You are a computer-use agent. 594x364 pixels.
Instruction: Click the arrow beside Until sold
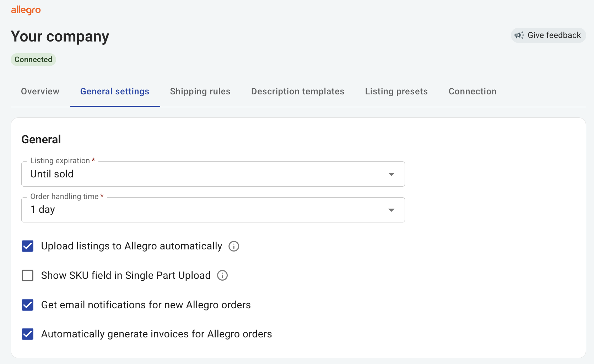(x=391, y=174)
